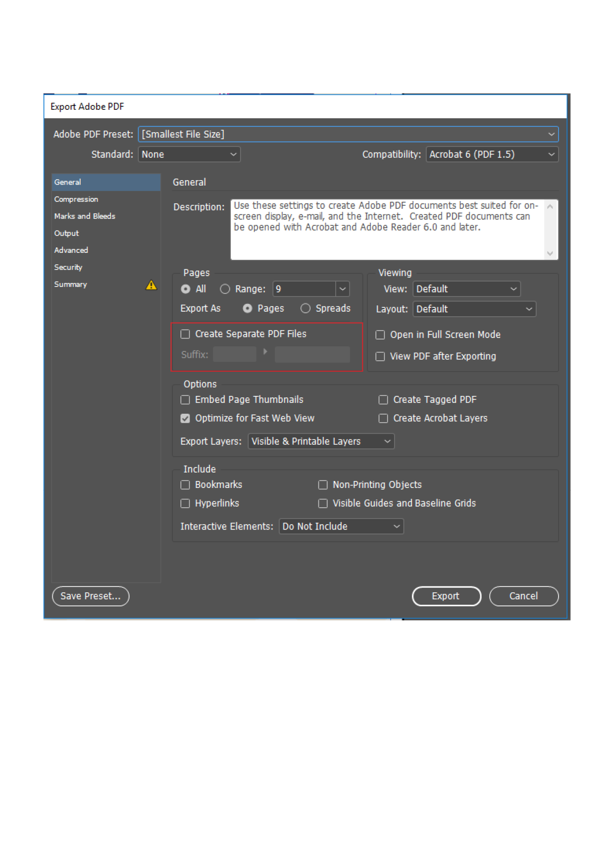Click the Description scrollbar up arrow

pos(550,206)
